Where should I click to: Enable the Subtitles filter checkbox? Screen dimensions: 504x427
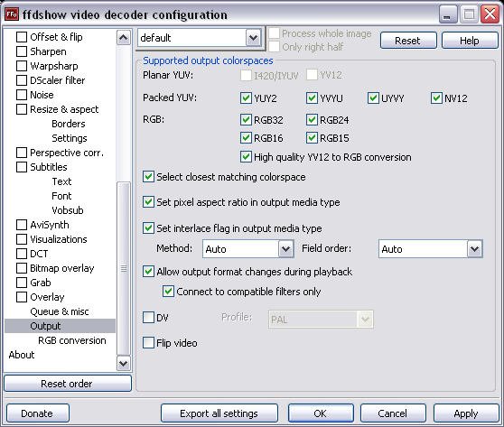[x=22, y=167]
